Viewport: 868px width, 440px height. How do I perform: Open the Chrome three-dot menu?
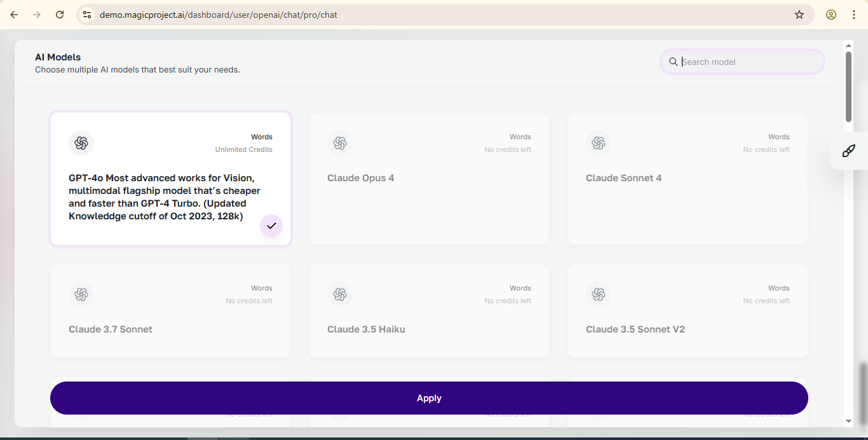click(x=854, y=15)
